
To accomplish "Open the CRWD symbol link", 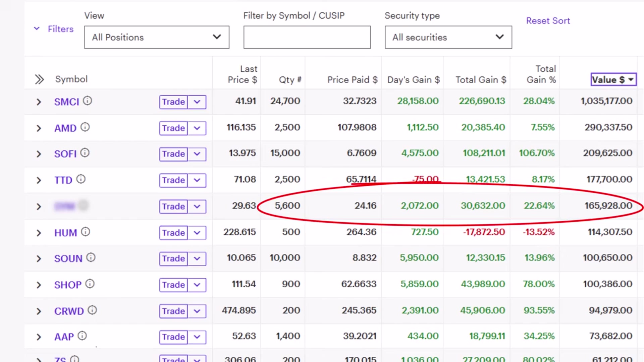I will [69, 311].
